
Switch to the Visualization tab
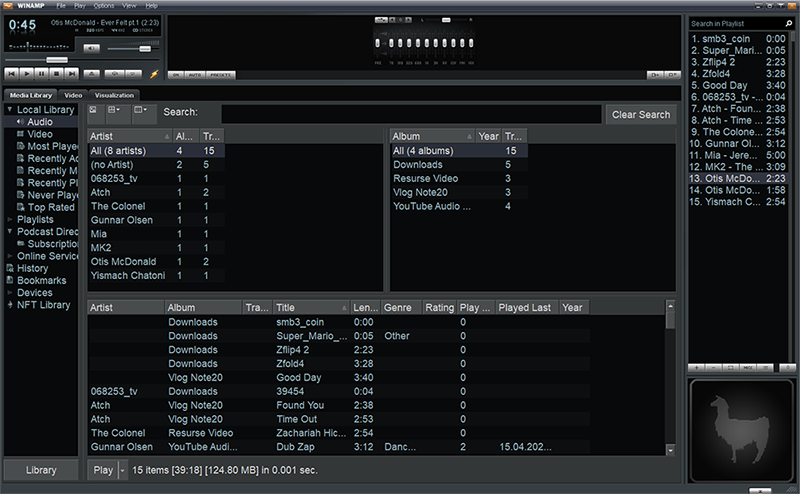(x=114, y=95)
